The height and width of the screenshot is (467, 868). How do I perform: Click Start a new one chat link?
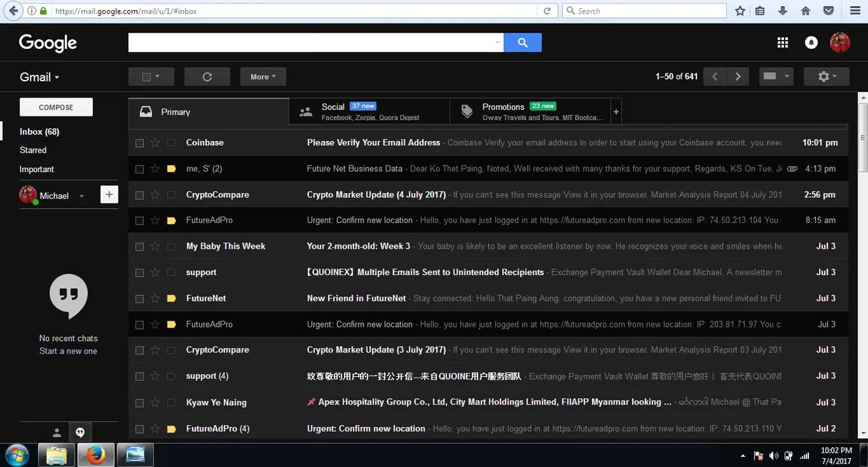click(68, 351)
